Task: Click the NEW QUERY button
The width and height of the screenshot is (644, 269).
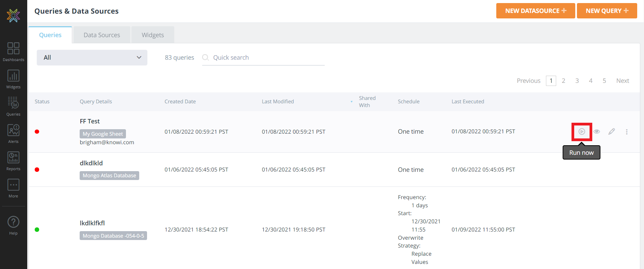Action: pyautogui.click(x=607, y=11)
